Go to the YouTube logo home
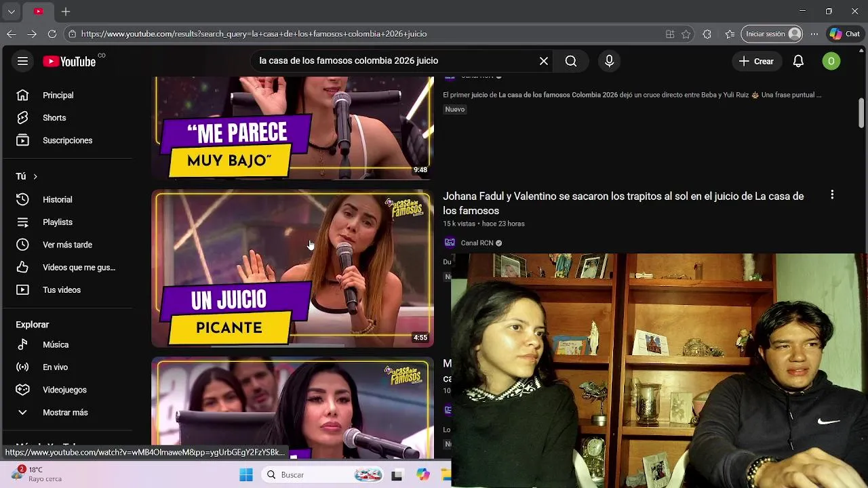 70,61
